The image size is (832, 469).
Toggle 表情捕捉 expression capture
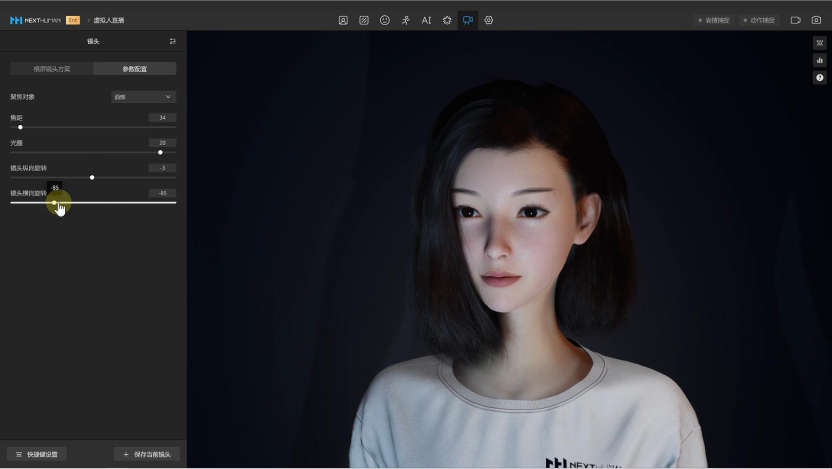point(714,20)
